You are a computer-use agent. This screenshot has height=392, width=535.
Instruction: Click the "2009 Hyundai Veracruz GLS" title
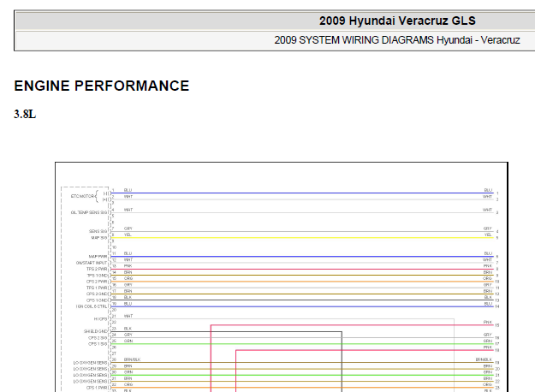[397, 21]
